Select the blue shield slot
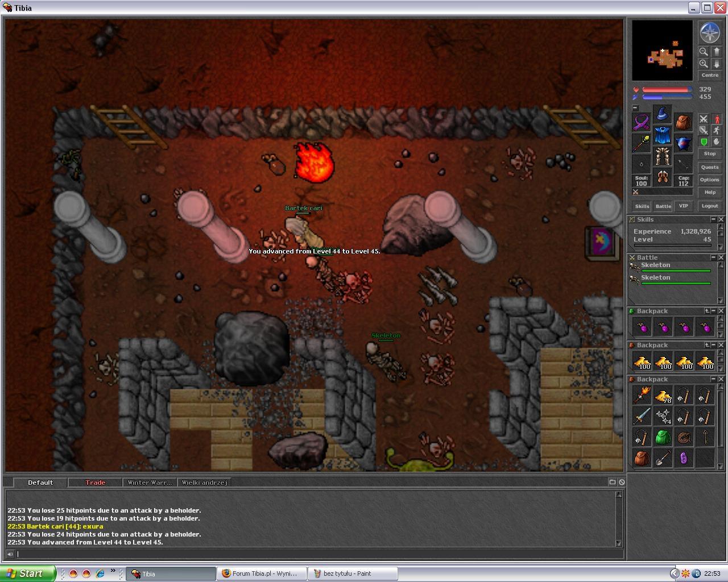 click(684, 144)
